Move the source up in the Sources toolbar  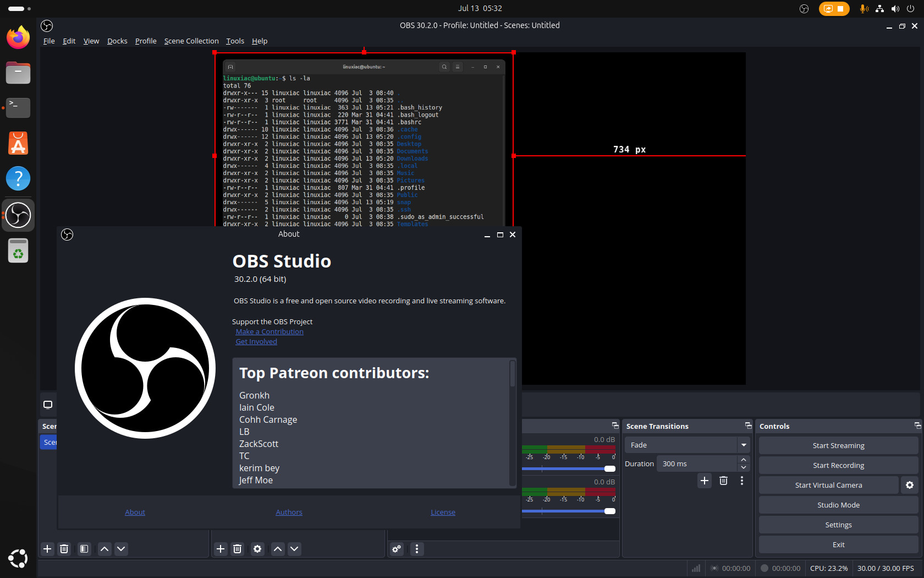[x=278, y=549]
